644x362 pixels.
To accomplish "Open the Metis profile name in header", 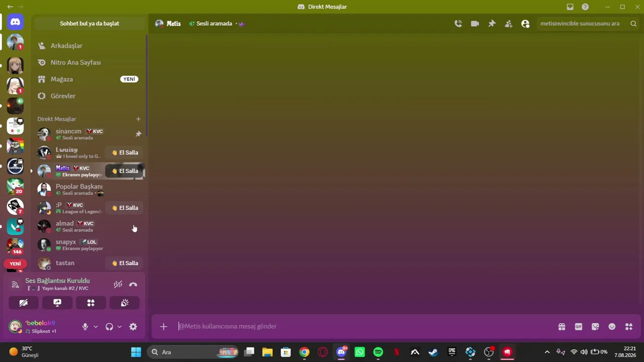I will [x=174, y=24].
